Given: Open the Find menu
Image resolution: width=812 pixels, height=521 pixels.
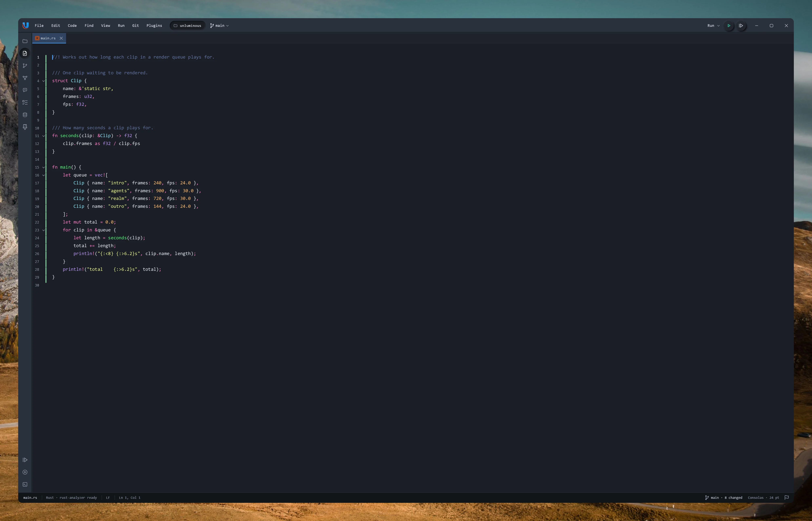Looking at the screenshot, I should (x=89, y=26).
